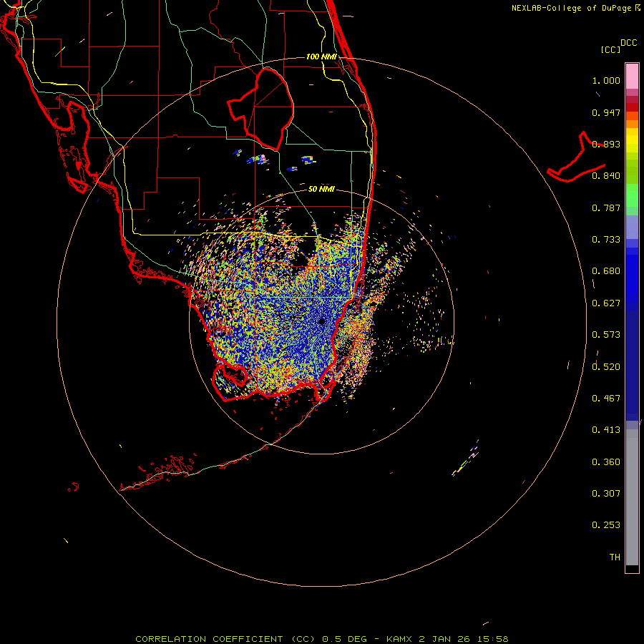Click the Lake Okeechobee outline on map
644x644 pixels.
(x=260, y=109)
